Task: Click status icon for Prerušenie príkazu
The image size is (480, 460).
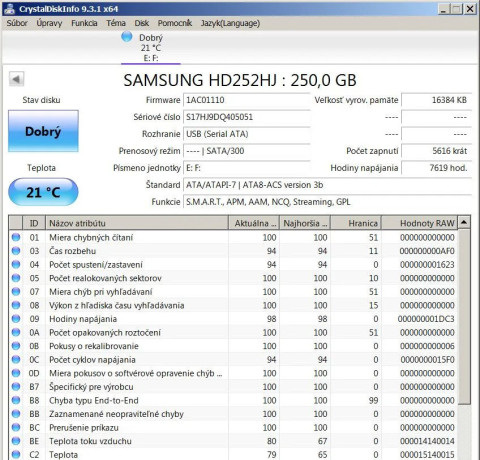Action: coord(16,427)
